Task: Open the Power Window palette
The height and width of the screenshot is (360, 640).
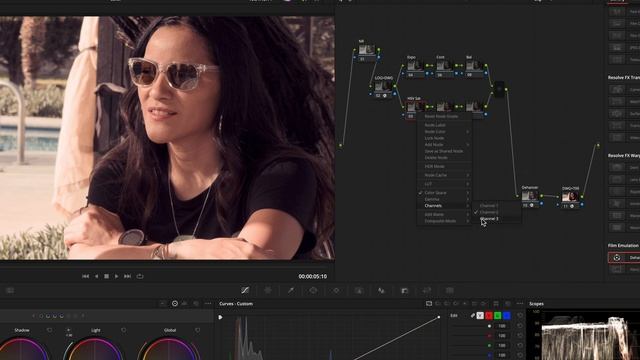Action: tap(313, 290)
